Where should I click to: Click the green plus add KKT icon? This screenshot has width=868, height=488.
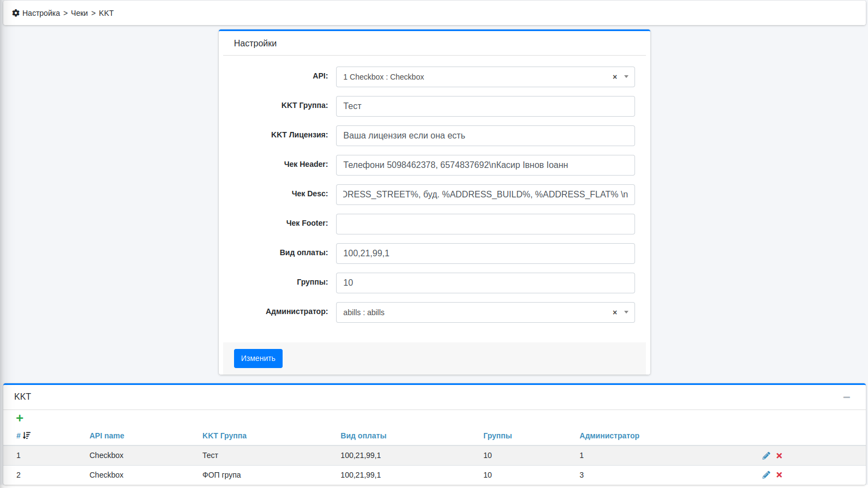(20, 418)
